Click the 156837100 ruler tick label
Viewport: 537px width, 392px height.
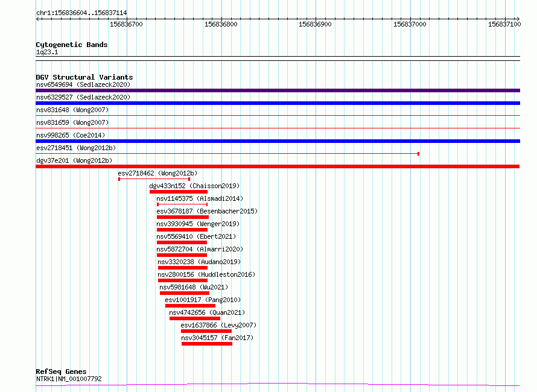pos(504,24)
